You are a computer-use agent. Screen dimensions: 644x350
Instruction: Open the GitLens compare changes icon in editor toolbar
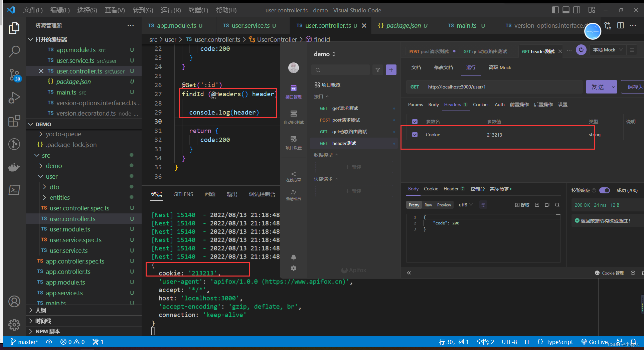coord(608,26)
